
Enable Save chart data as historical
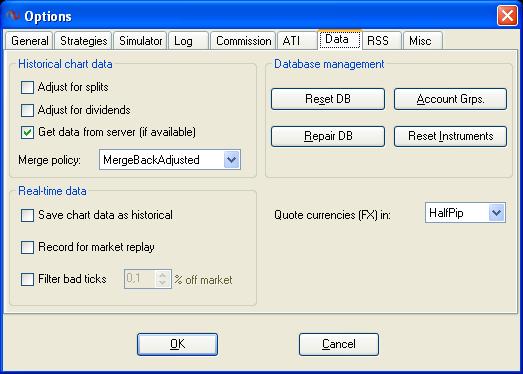pos(27,215)
